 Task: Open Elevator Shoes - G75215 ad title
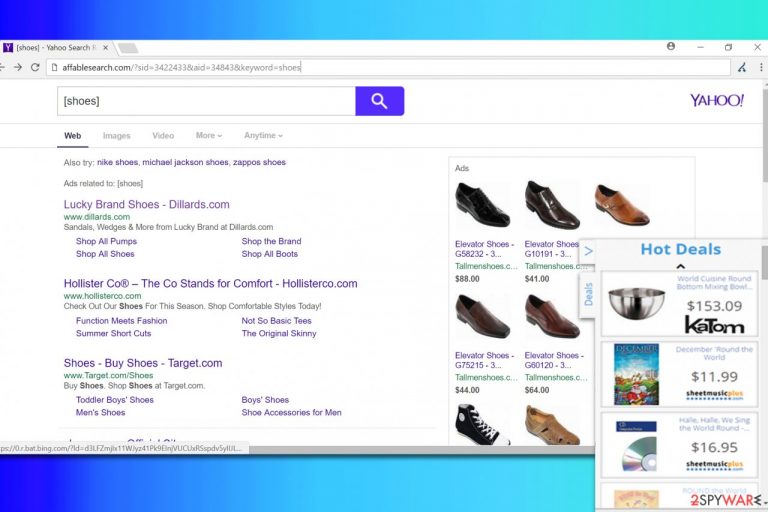[484, 360]
